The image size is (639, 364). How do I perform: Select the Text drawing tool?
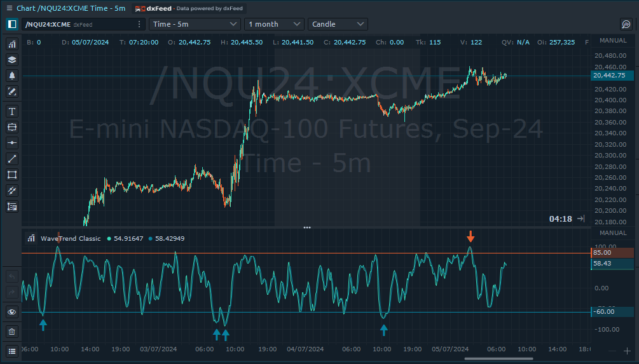[x=11, y=111]
